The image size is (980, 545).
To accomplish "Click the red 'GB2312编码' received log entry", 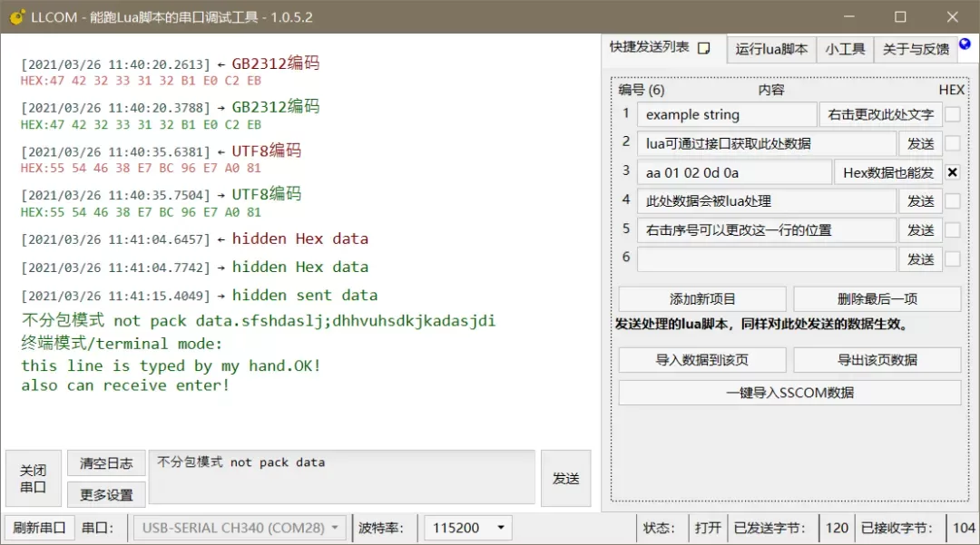I will 276,63.
